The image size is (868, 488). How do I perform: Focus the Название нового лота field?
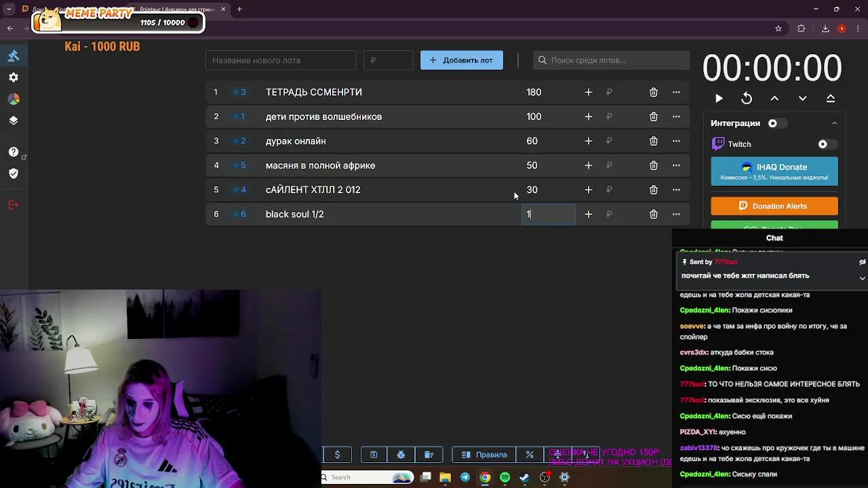tap(281, 60)
